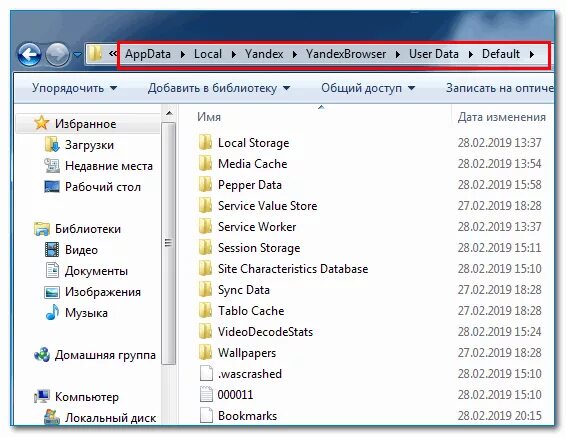Expand the arrow after User Data
The image size is (566, 437).
[x=471, y=54]
